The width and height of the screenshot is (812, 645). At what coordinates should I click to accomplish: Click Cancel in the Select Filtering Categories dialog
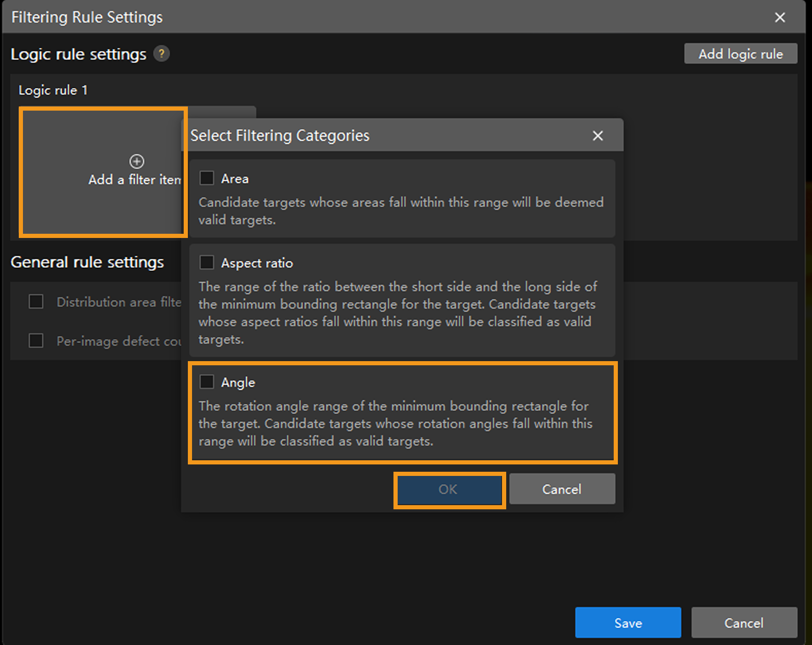pyautogui.click(x=562, y=489)
